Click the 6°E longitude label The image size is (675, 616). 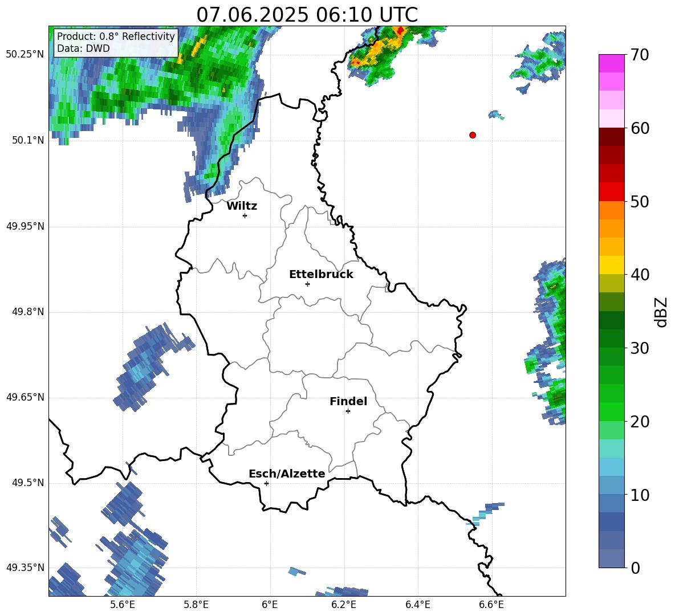click(x=270, y=605)
